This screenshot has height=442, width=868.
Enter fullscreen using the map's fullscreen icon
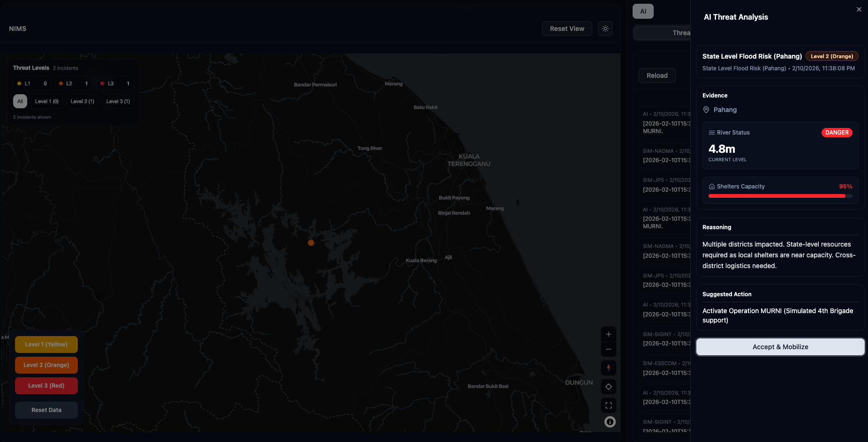[608, 405]
